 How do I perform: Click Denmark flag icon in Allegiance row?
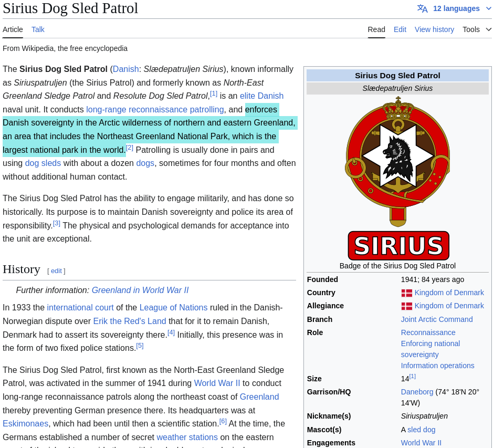point(406,306)
